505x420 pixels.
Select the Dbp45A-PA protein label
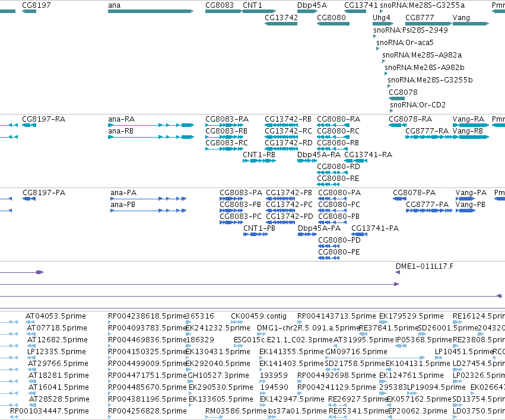pyautogui.click(x=319, y=228)
